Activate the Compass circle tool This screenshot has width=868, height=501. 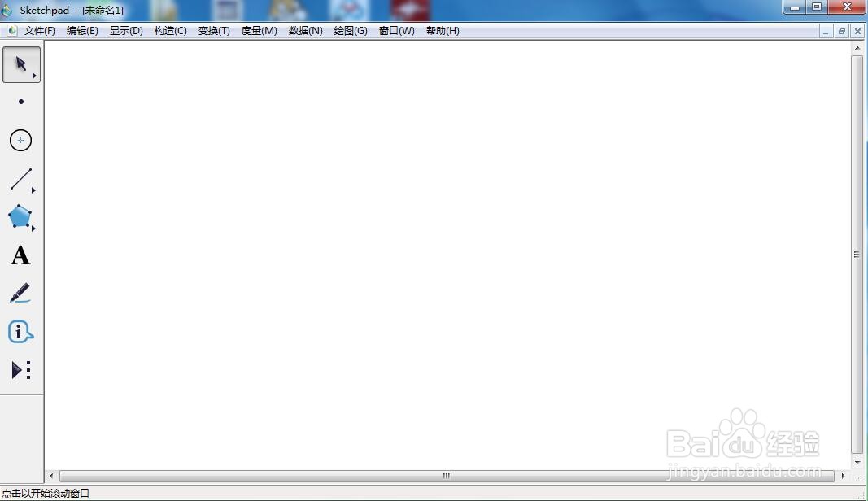(x=20, y=140)
